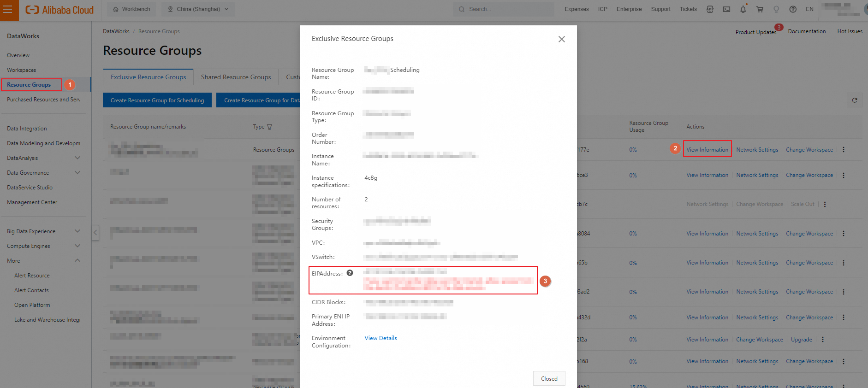Switch to Exclusive Resource Groups tab
Viewport: 868px width, 388px height.
[x=149, y=77]
